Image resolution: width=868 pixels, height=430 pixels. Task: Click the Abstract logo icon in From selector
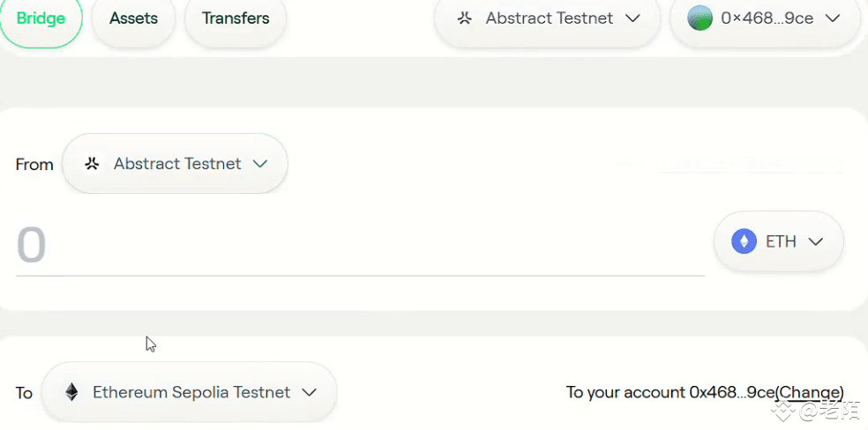pos(92,164)
